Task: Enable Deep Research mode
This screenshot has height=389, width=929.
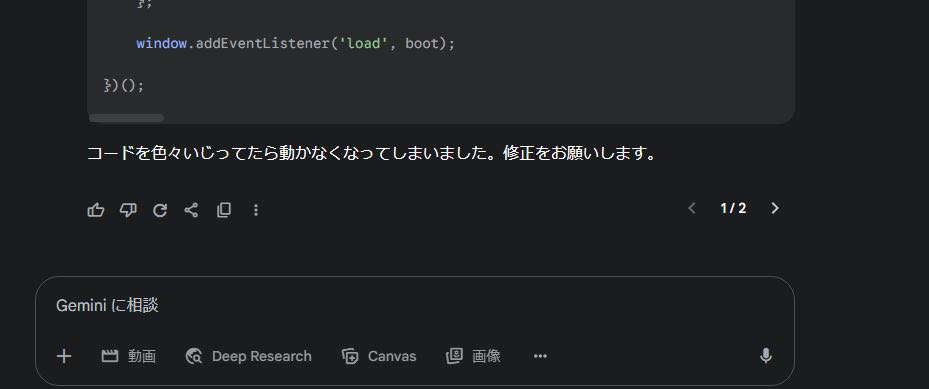Action: tap(248, 356)
